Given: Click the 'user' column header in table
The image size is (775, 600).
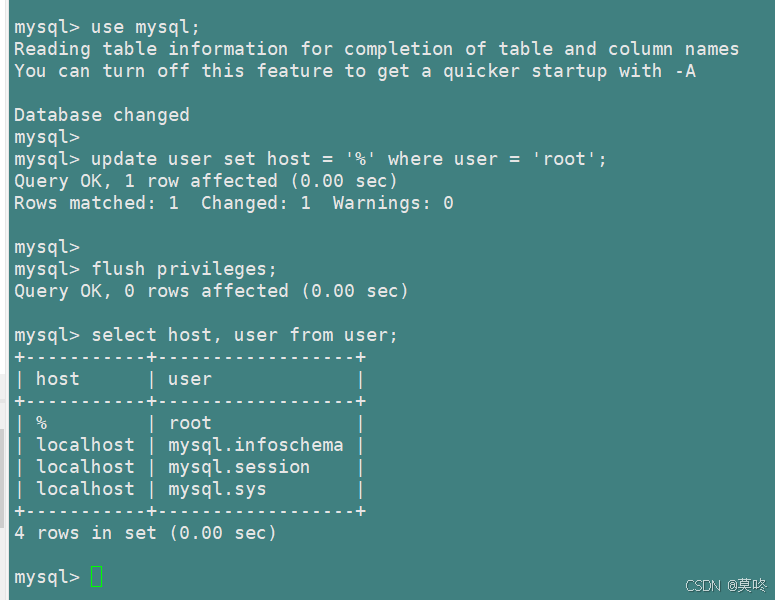Looking at the screenshot, I should click(x=189, y=379).
